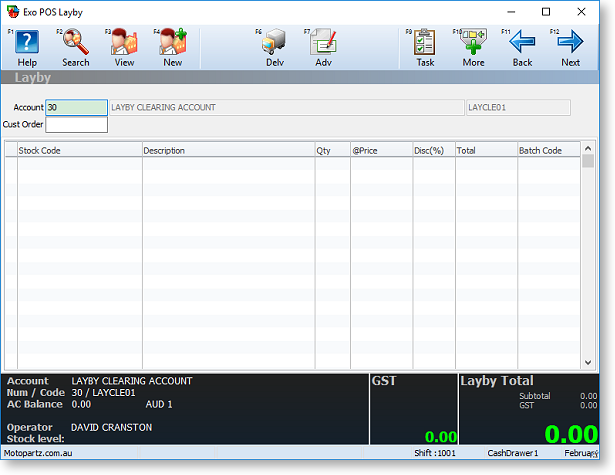Click first empty Stock Code cell
The image size is (615, 475).
point(79,166)
